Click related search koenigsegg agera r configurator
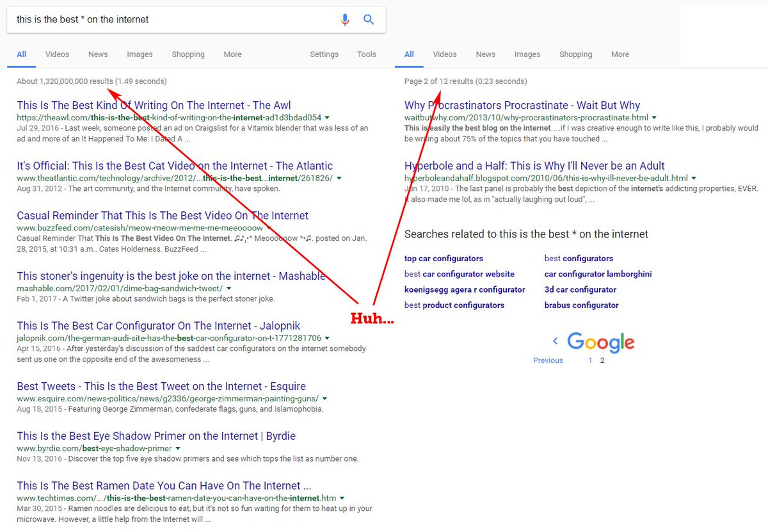768x532 pixels. [x=465, y=290]
